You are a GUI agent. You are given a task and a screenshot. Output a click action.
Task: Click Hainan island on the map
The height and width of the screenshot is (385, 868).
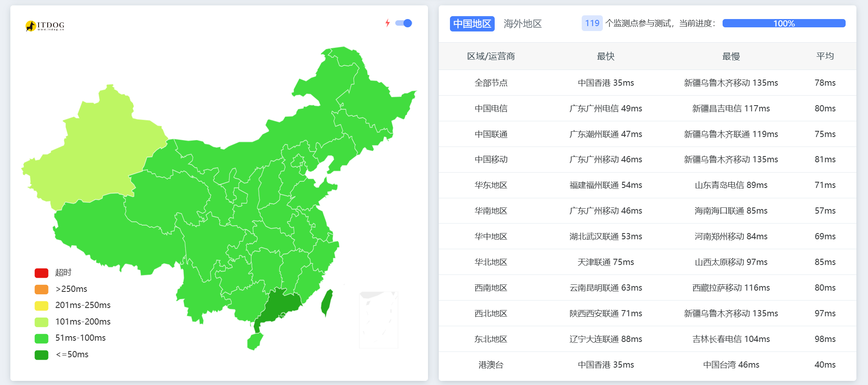(x=254, y=341)
